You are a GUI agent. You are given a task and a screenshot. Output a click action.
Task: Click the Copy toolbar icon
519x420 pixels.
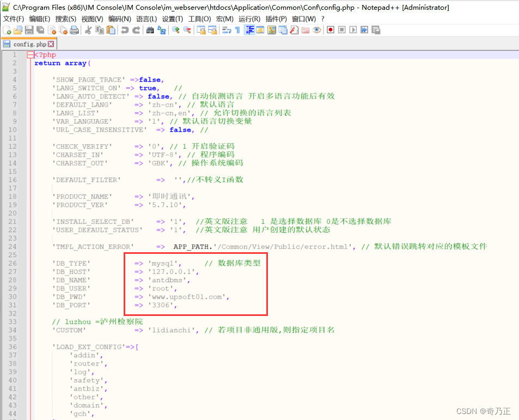[x=99, y=30]
